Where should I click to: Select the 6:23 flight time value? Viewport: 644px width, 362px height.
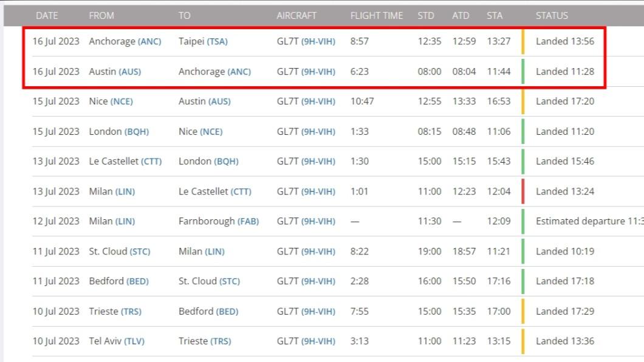(x=360, y=72)
